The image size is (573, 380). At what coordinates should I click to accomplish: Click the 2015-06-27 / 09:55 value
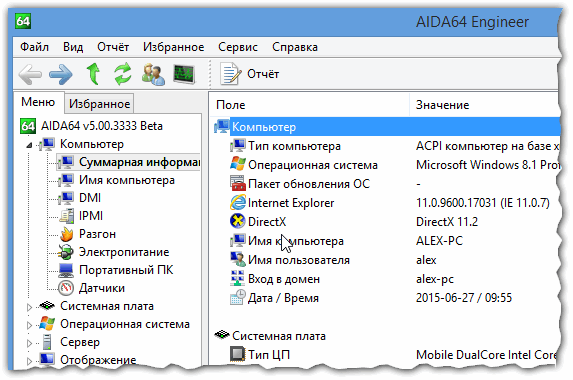pyautogui.click(x=464, y=298)
